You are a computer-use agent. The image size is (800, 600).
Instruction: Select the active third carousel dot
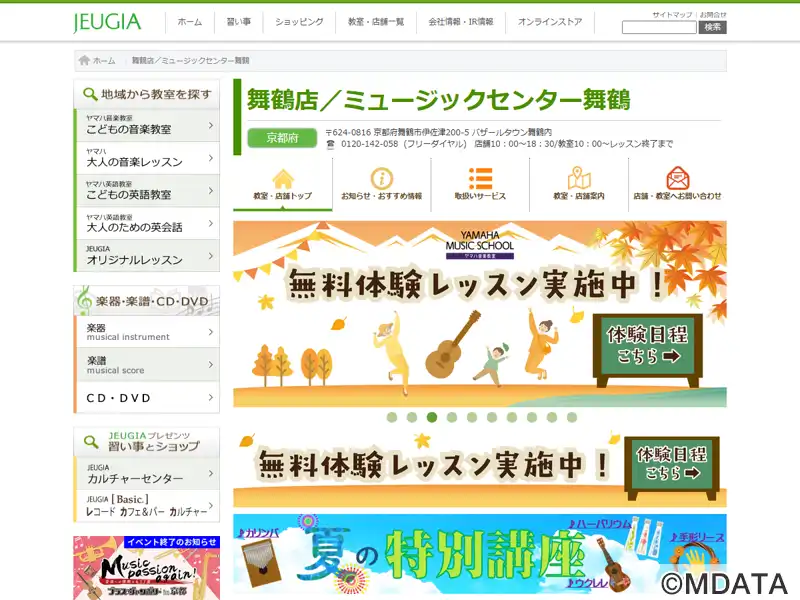[432, 417]
